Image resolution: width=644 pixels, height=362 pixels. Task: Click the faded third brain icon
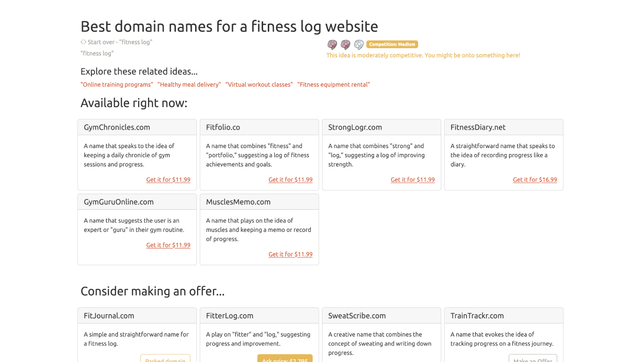(359, 45)
